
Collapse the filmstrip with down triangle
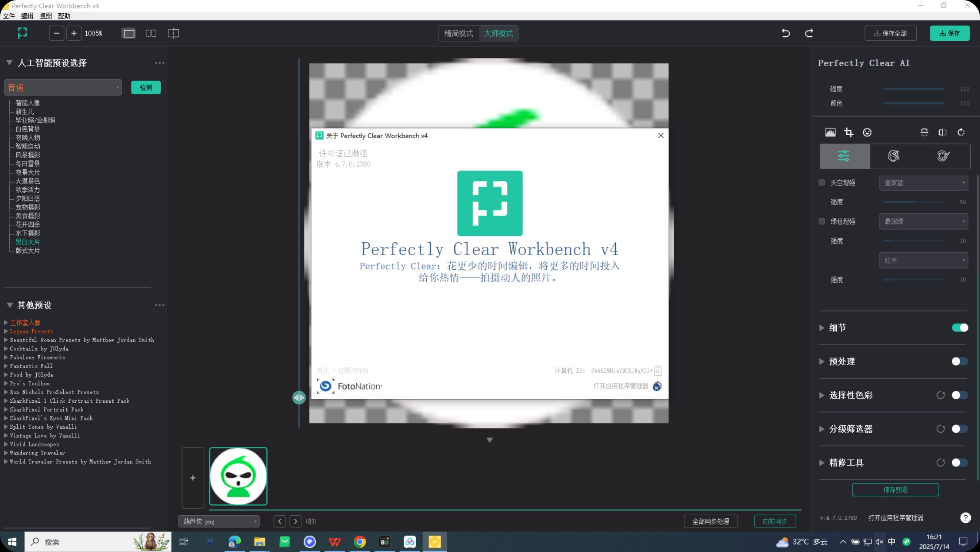point(490,440)
